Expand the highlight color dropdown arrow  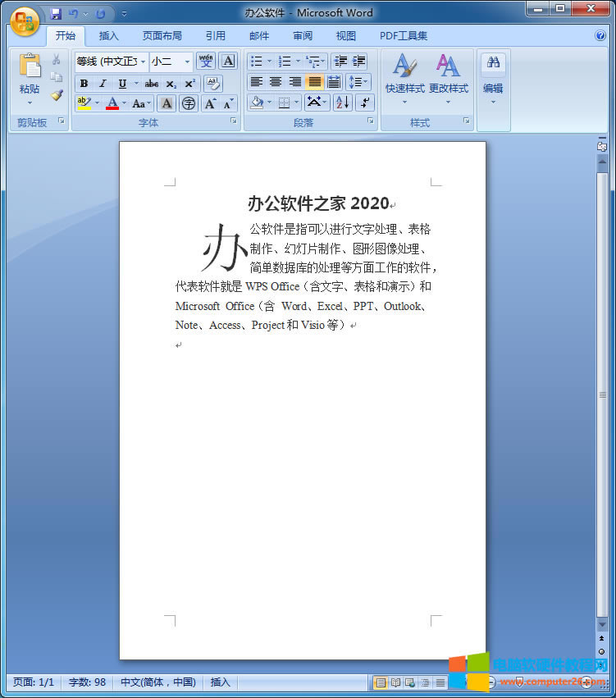[98, 103]
